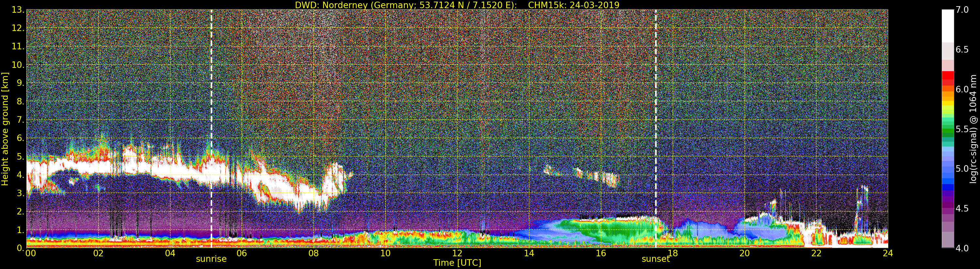Click the 'sunset' label below the axis
Screen dimensions: 980x269
tap(655, 259)
